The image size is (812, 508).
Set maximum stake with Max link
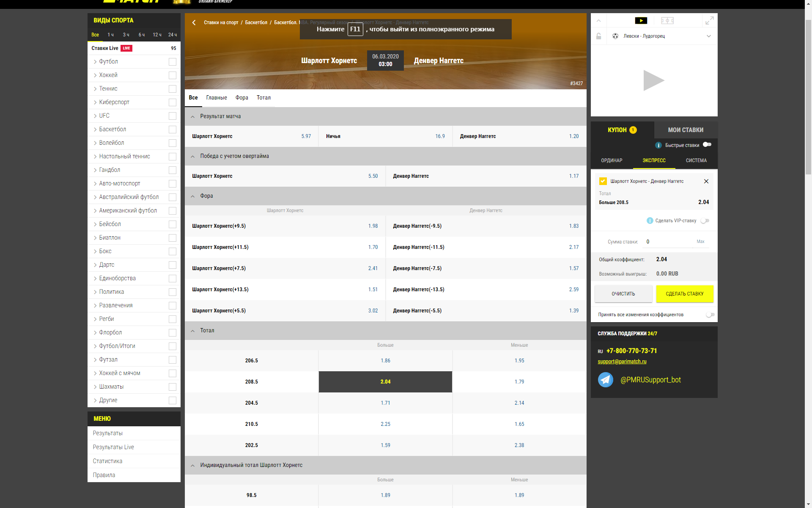click(700, 242)
